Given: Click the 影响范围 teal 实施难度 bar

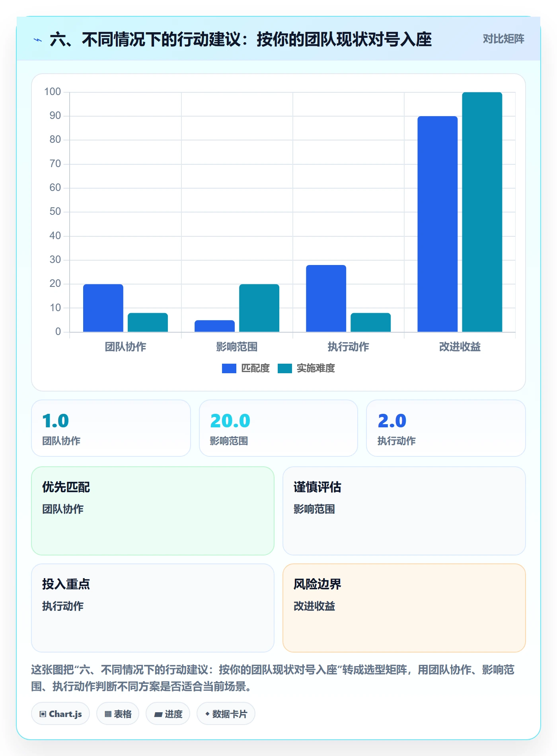Looking at the screenshot, I should [259, 308].
